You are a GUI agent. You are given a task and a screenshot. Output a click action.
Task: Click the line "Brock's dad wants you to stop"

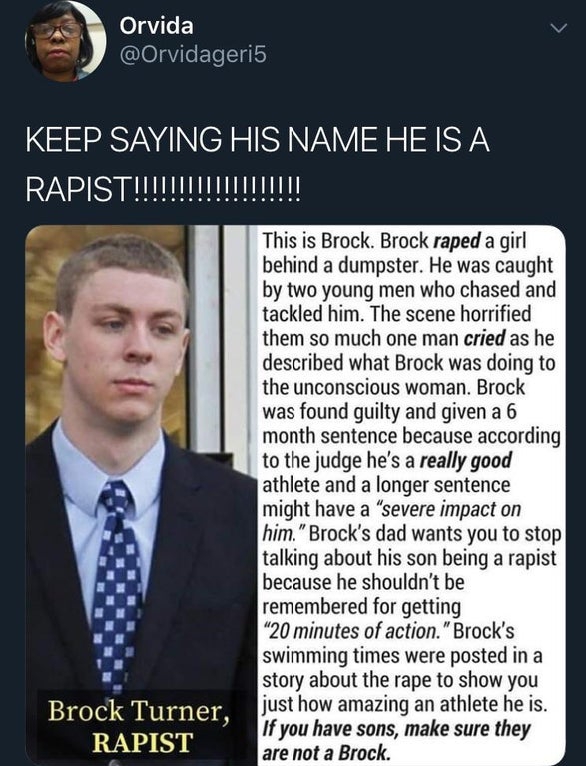click(435, 534)
